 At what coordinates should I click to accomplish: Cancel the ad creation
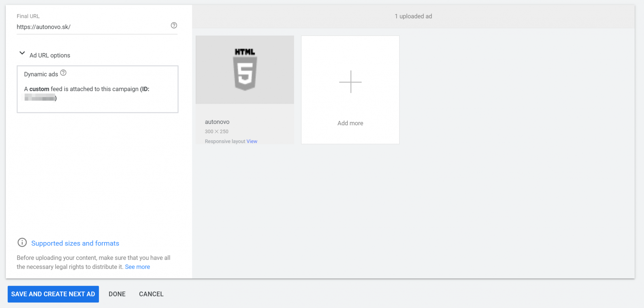[151, 294]
